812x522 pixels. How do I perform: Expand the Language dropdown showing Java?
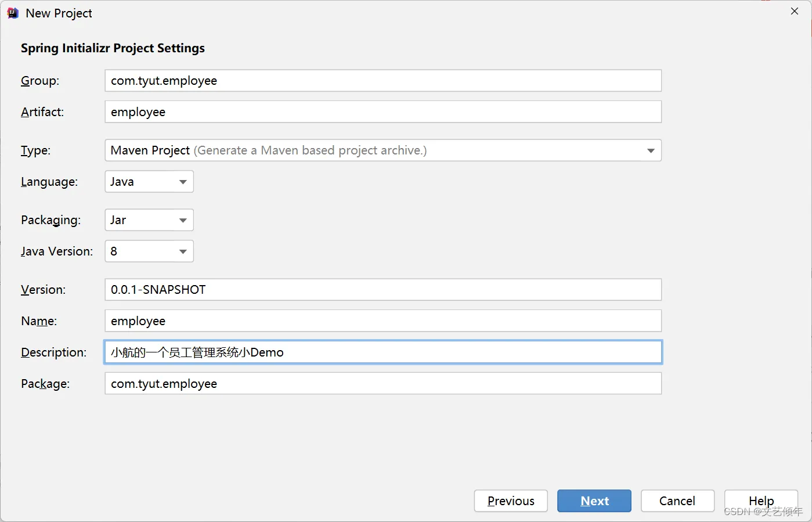(149, 182)
